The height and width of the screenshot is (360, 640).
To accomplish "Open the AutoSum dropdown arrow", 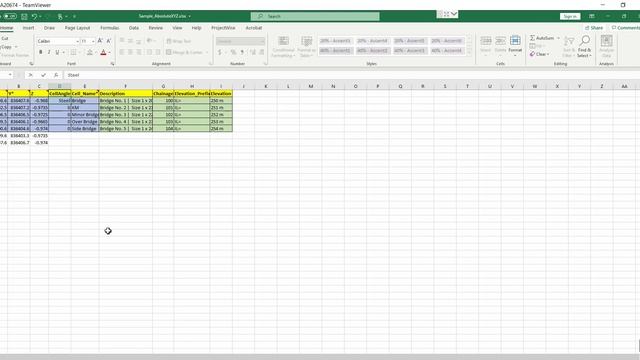I will tap(558, 38).
